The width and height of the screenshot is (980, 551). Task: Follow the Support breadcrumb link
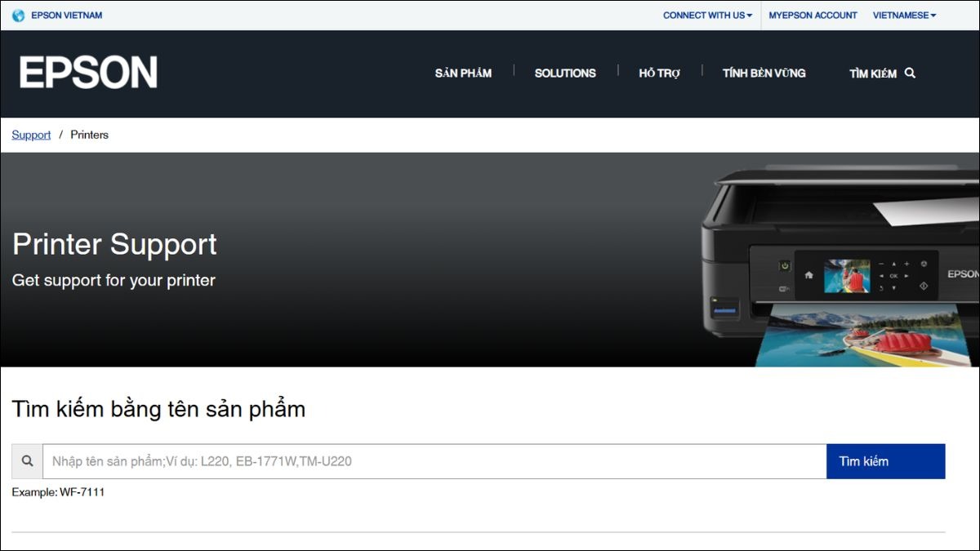point(31,135)
